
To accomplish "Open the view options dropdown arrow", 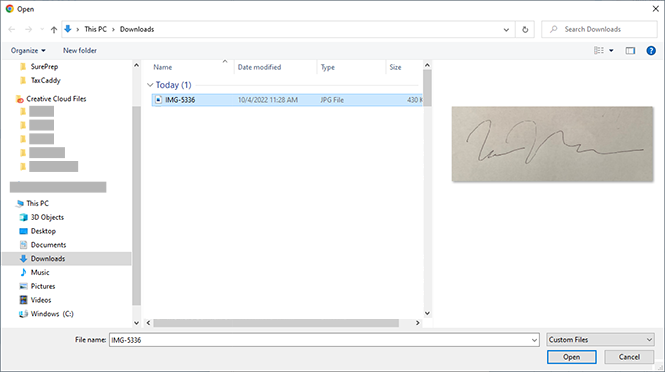I will (611, 50).
